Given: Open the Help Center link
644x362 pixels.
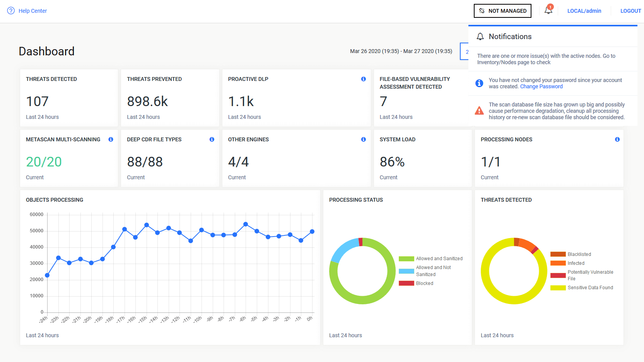Looking at the screenshot, I should tap(32, 11).
